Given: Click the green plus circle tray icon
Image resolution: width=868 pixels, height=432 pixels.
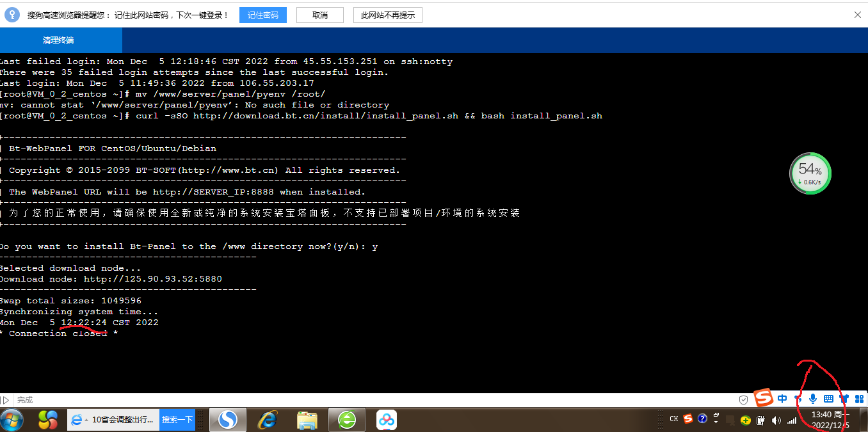Looking at the screenshot, I should 746,420.
